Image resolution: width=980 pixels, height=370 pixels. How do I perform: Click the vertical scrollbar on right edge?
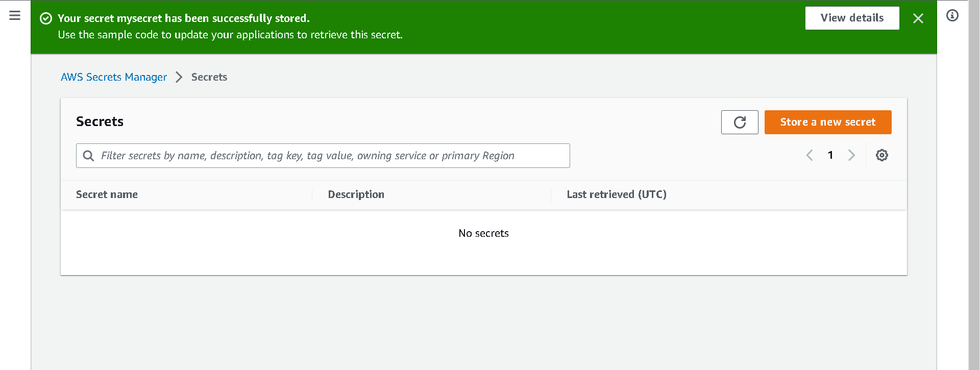[x=974, y=185]
